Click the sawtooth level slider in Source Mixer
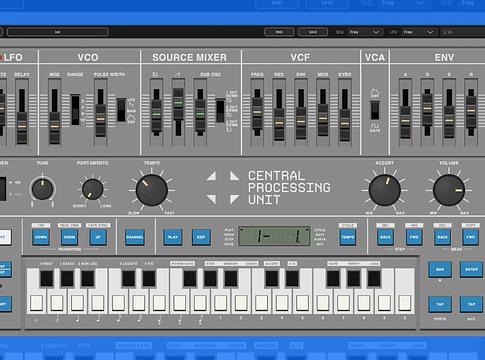Screen dimensions: 485x360 (x=178, y=104)
